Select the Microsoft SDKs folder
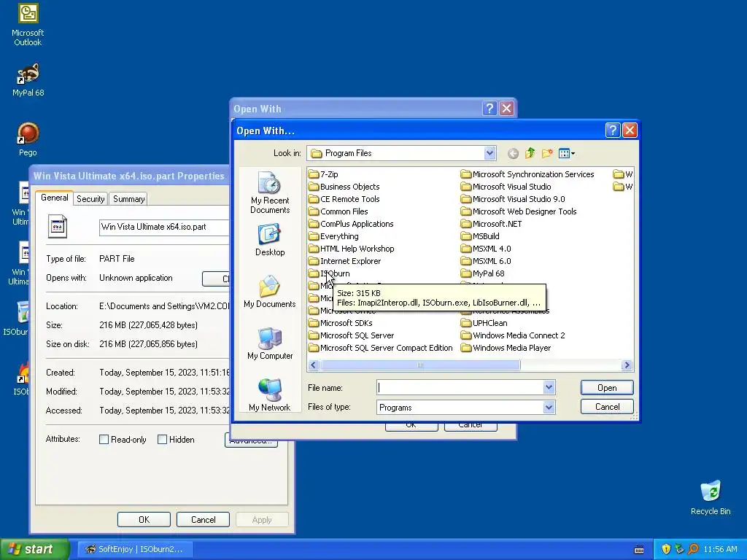The image size is (747, 560). pyautogui.click(x=341, y=323)
